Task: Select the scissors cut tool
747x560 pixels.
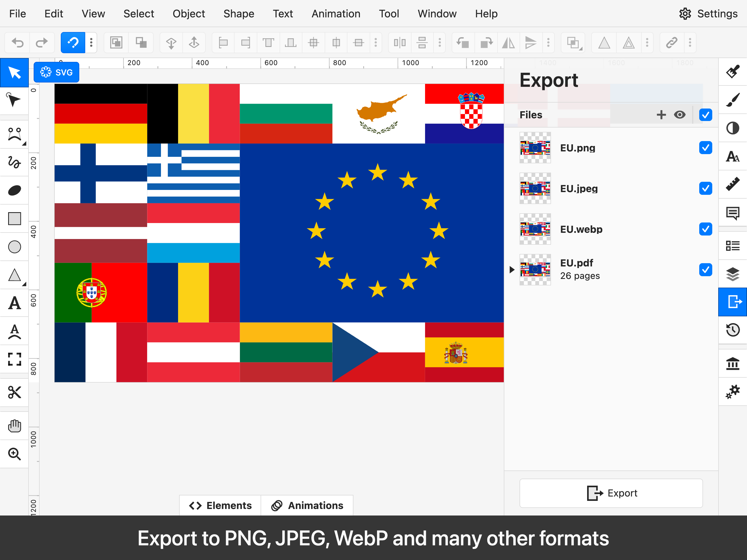Action: (14, 392)
